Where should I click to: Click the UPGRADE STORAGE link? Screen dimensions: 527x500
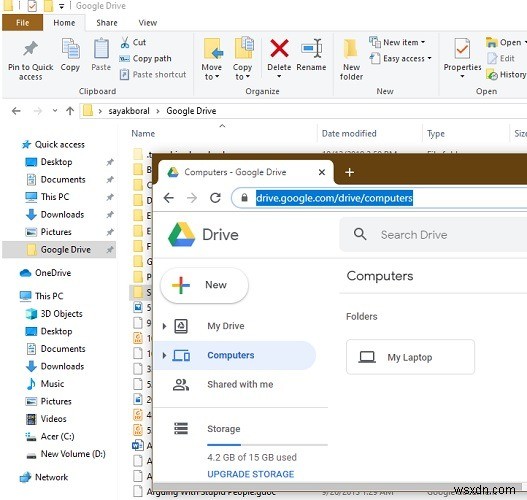coord(251,474)
